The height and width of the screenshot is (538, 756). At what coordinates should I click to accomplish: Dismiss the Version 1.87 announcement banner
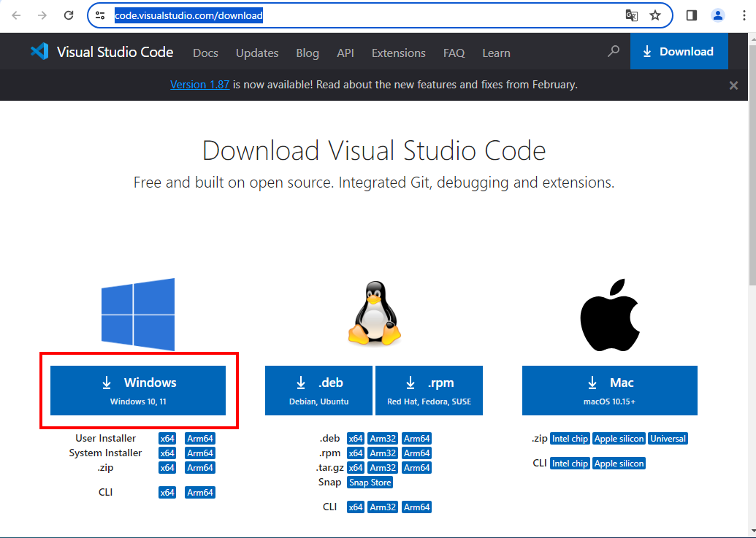[x=733, y=85]
